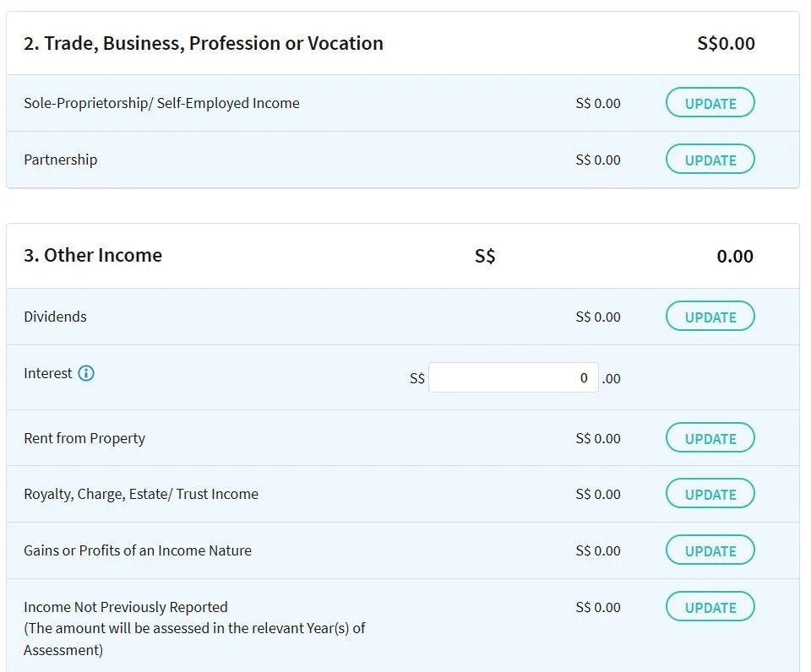Screen dimensions: 811x672
Task: Select the Dividends row label
Action: pyautogui.click(x=55, y=317)
